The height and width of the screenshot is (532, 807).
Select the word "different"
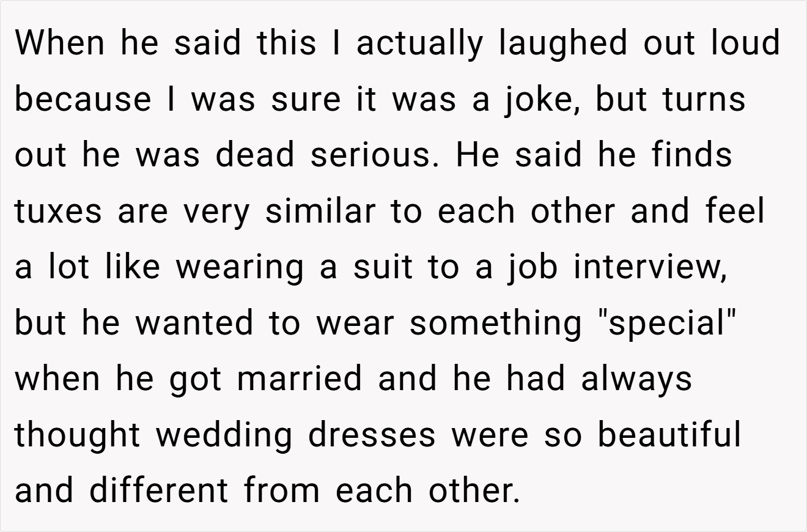pos(158,492)
